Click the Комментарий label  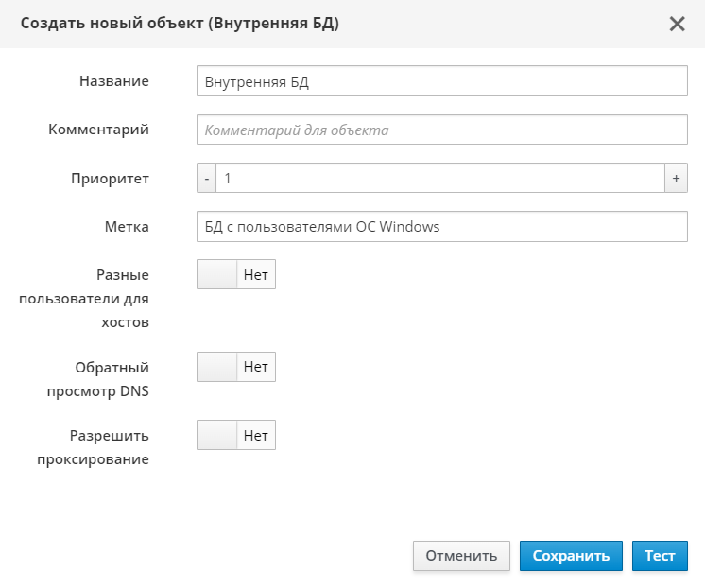coord(98,130)
